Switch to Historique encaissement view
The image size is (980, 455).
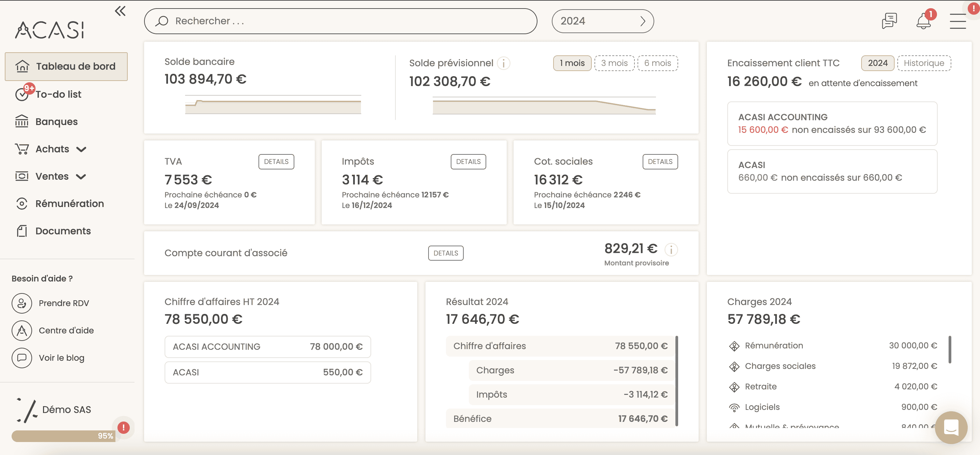pos(924,63)
